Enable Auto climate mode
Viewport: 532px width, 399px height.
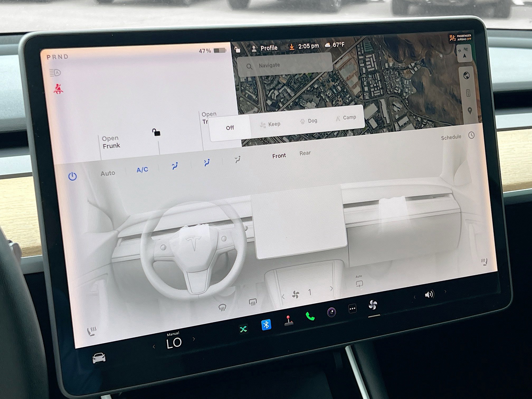pos(108,173)
